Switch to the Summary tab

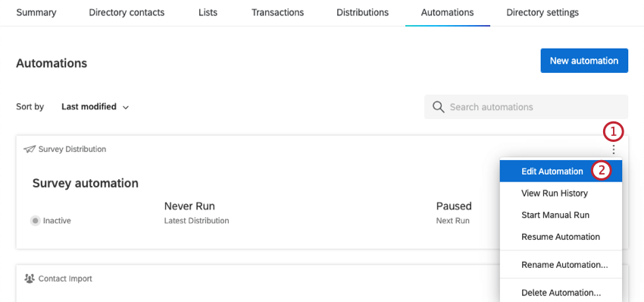click(x=36, y=12)
